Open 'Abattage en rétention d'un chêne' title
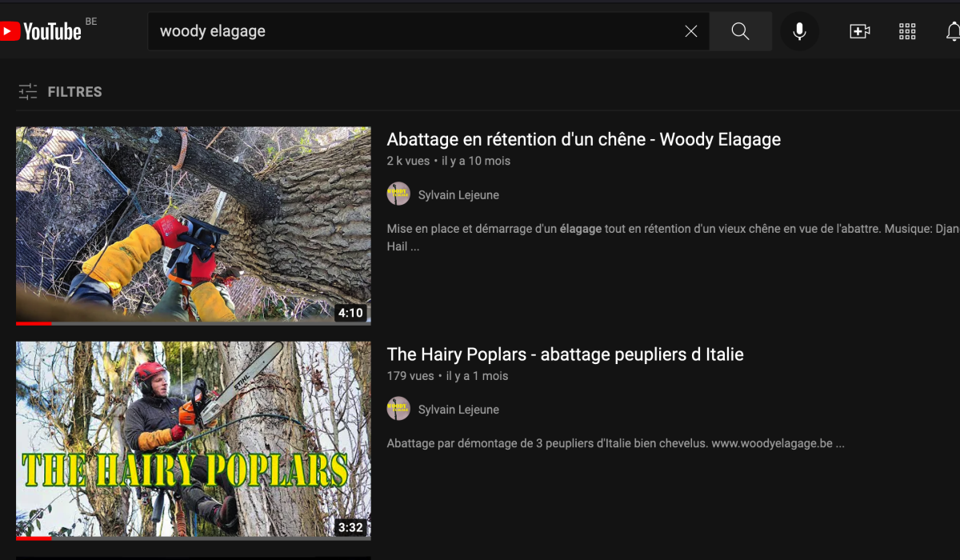This screenshot has height=560, width=960. [583, 139]
